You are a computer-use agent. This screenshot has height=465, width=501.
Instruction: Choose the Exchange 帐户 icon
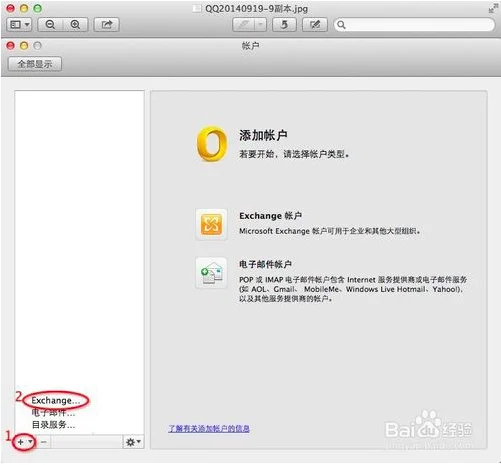pos(211,224)
